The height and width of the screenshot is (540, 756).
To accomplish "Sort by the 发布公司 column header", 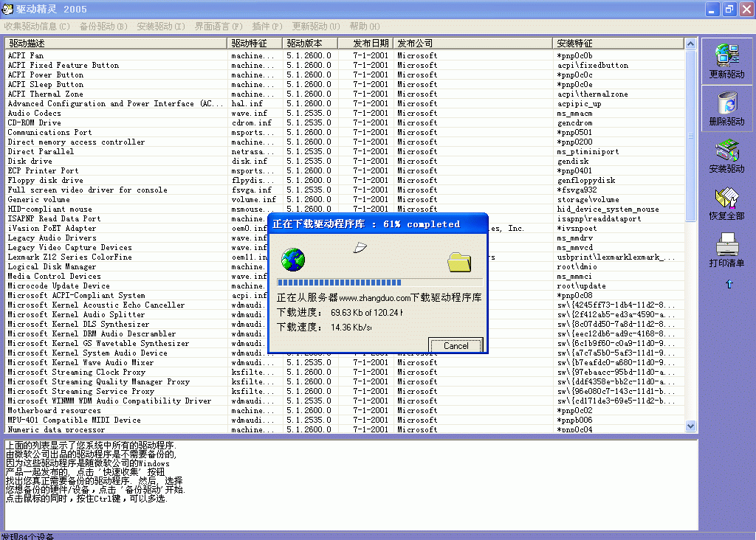I will tap(472, 44).
